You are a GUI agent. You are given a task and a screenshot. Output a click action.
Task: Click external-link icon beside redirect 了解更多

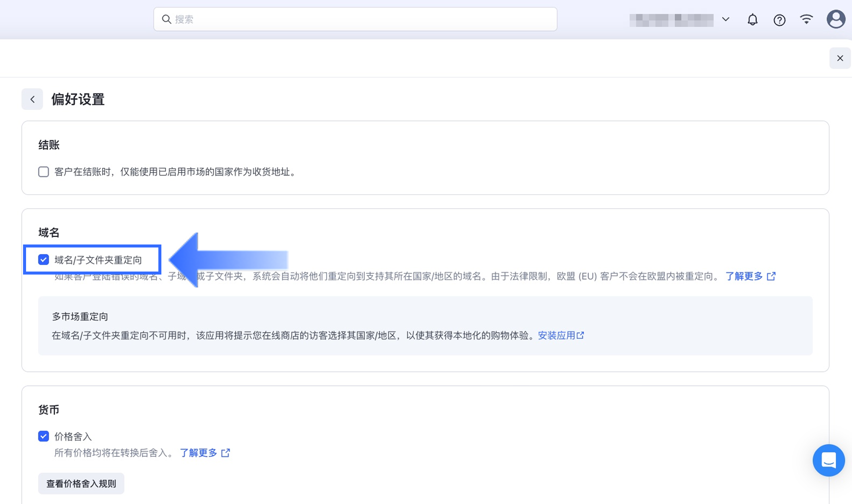tap(772, 276)
